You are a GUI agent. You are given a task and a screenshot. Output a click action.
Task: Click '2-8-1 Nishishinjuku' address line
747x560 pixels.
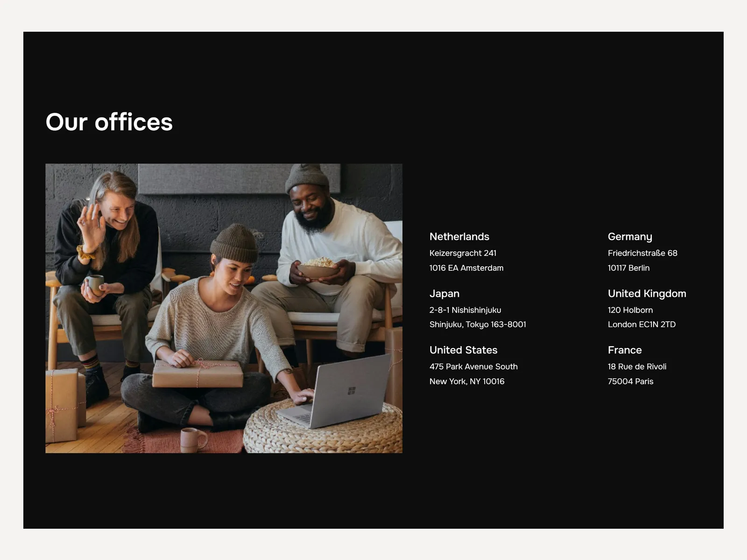coord(465,310)
